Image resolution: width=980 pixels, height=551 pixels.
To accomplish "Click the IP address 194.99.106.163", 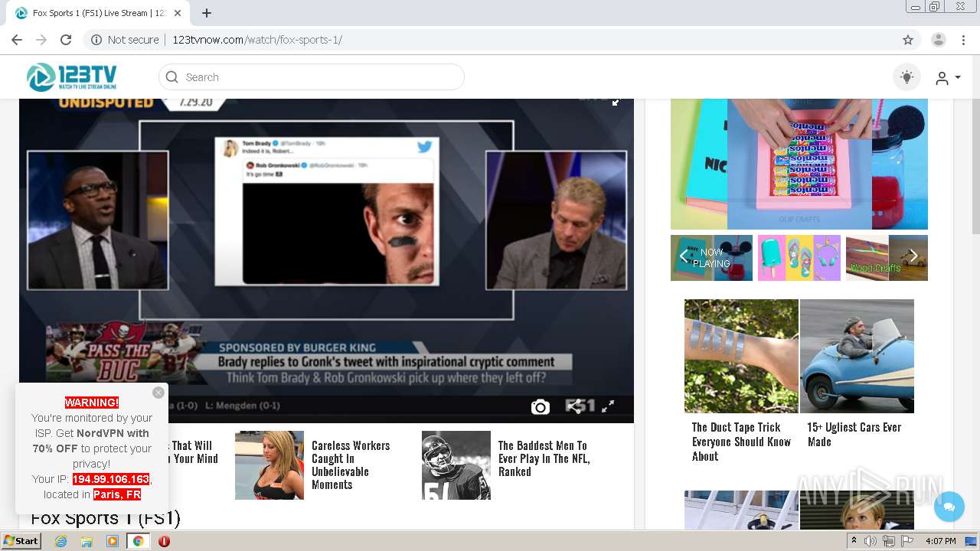I will coord(111,479).
